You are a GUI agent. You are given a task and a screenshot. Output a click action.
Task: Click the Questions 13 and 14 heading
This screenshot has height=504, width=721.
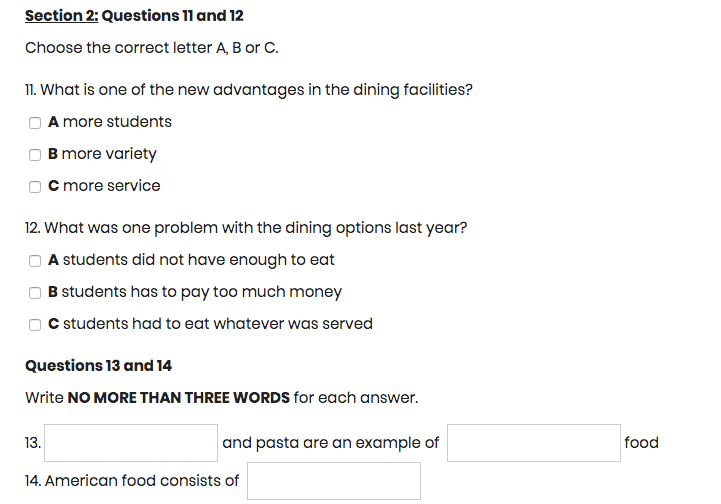[x=98, y=366]
